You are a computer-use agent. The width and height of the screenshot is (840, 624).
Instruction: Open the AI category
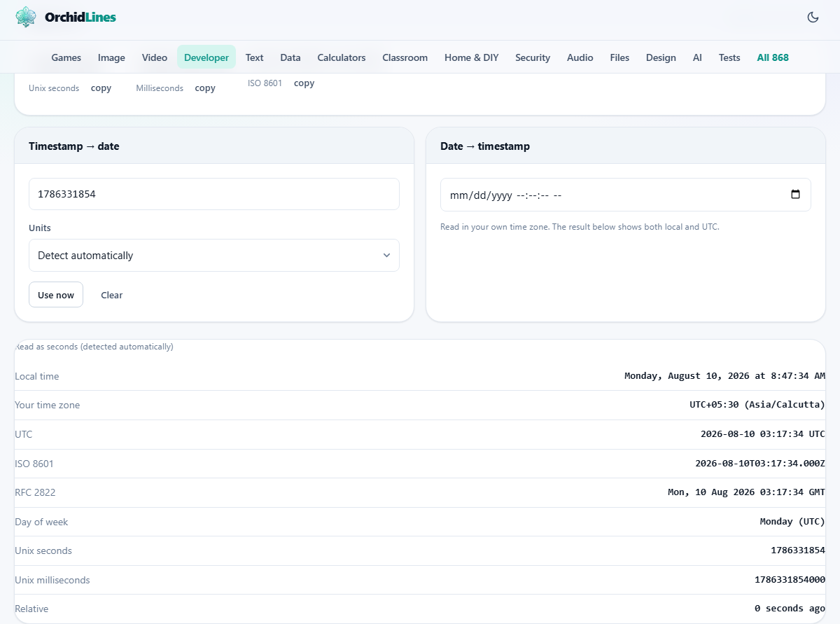(x=697, y=57)
